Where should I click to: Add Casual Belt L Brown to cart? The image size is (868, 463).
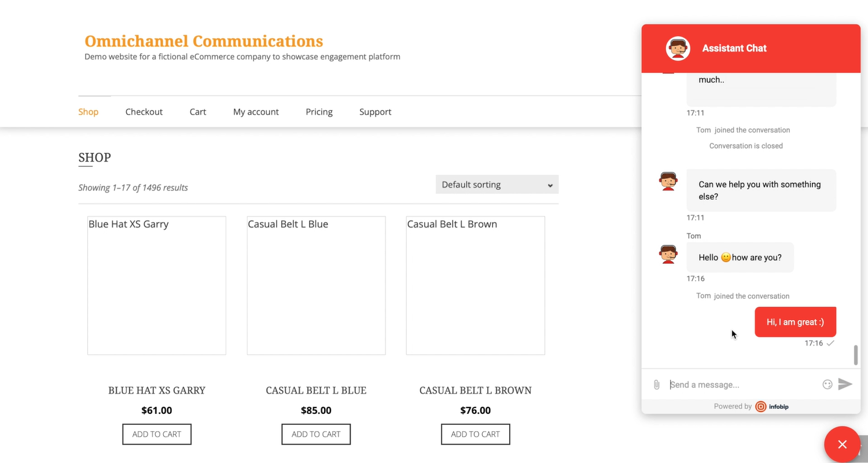(476, 434)
